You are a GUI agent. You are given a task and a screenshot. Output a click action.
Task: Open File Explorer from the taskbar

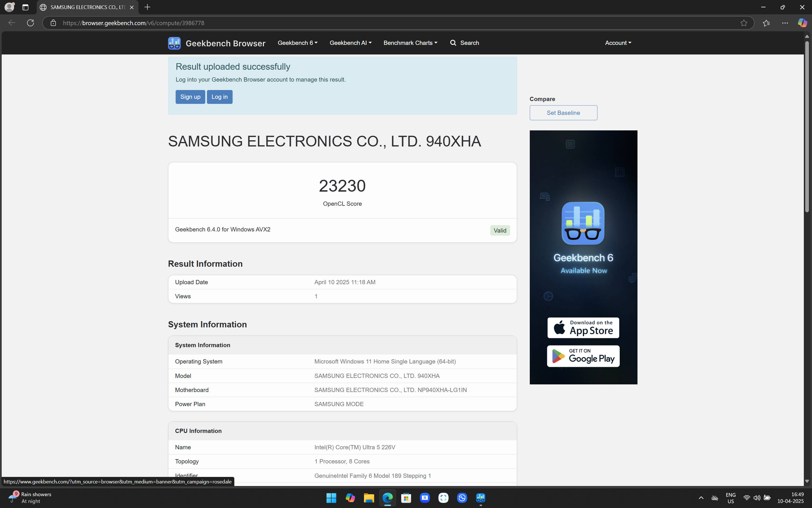point(369,498)
